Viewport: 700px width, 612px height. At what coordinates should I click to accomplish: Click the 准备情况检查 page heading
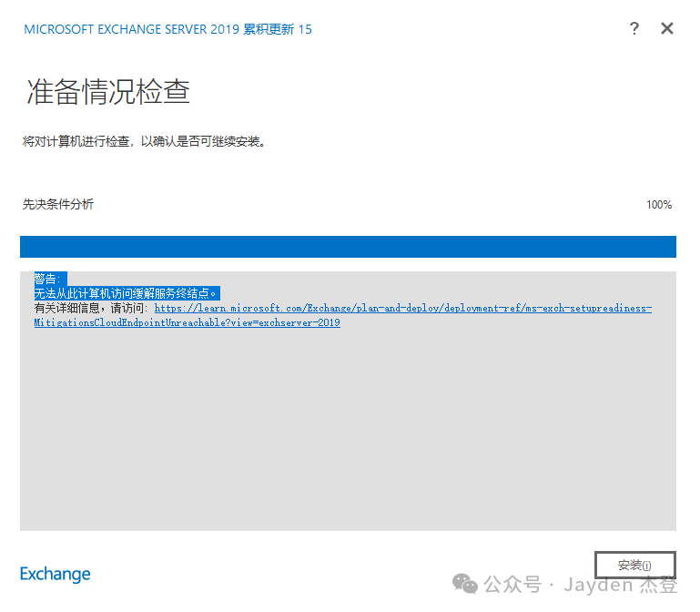point(107,93)
